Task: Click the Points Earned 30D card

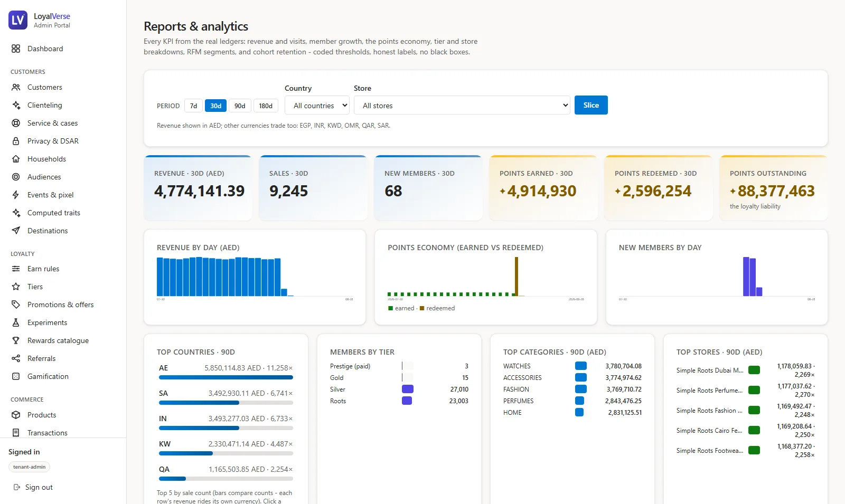Action: coord(543,188)
